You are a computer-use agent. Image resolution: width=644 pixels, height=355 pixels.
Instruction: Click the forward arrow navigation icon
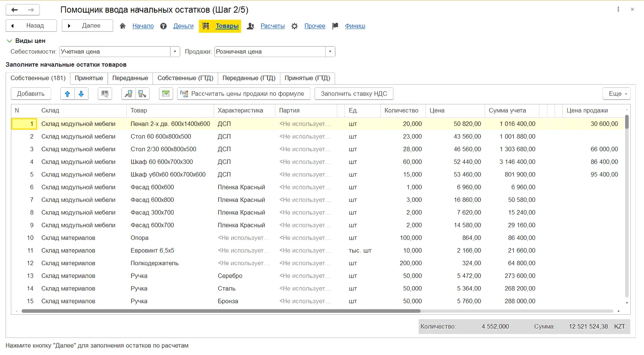click(31, 10)
